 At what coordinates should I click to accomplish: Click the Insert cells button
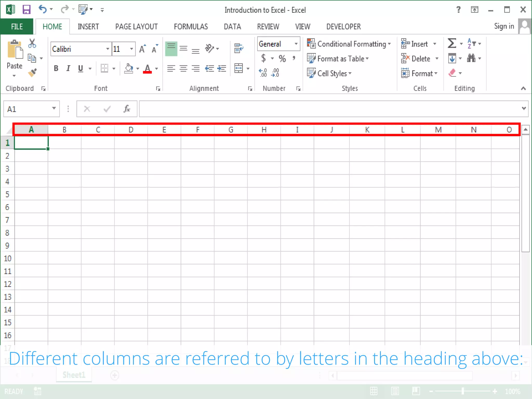[x=415, y=44]
